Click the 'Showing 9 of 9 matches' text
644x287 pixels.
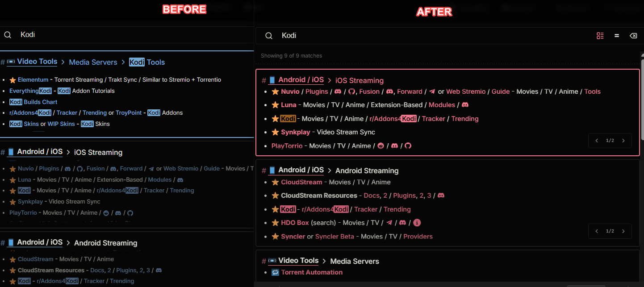(291, 56)
